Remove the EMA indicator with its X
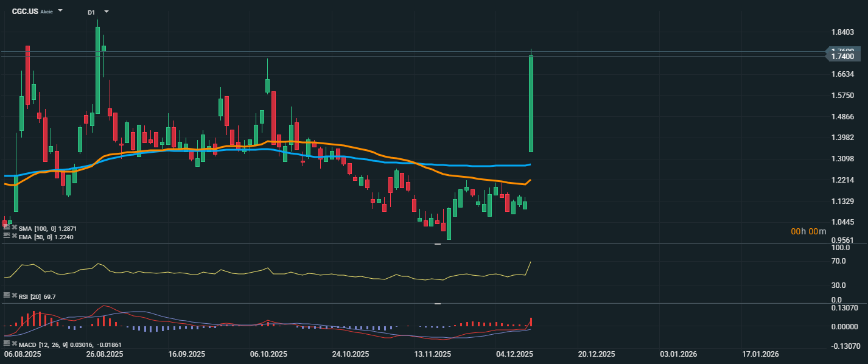868x364 pixels. coord(14,236)
